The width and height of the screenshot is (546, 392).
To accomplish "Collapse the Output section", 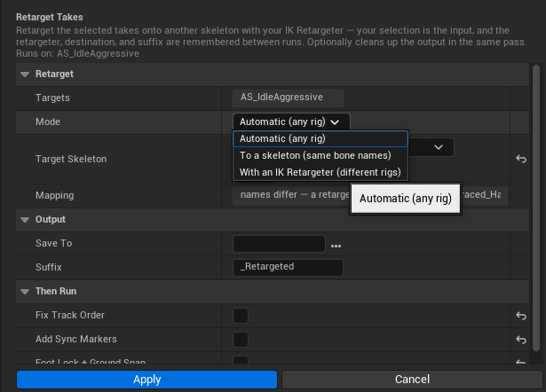I will click(x=25, y=220).
